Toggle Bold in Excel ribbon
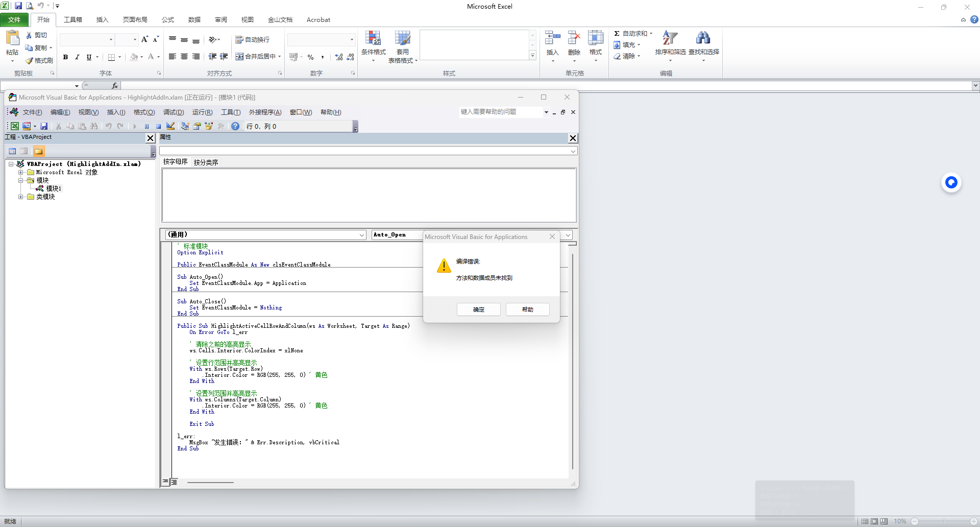This screenshot has width=980, height=527. pos(65,57)
